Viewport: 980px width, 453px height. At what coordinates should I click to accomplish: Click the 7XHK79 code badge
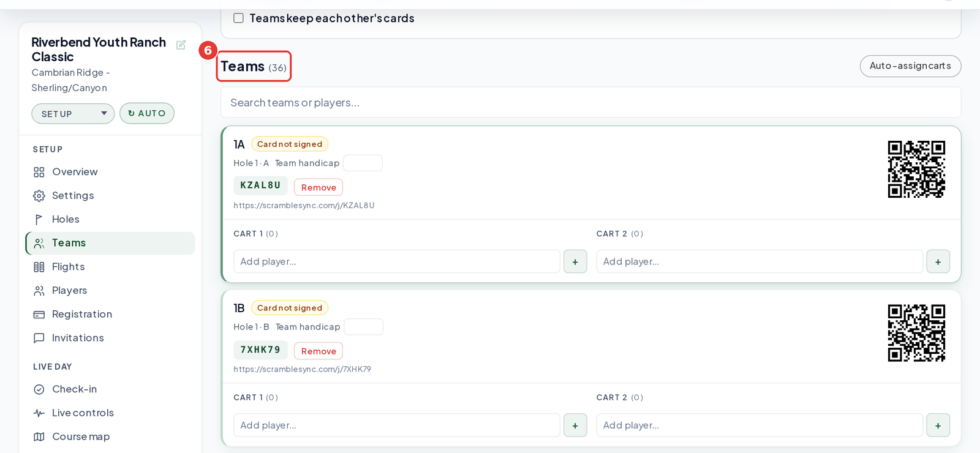click(x=260, y=350)
